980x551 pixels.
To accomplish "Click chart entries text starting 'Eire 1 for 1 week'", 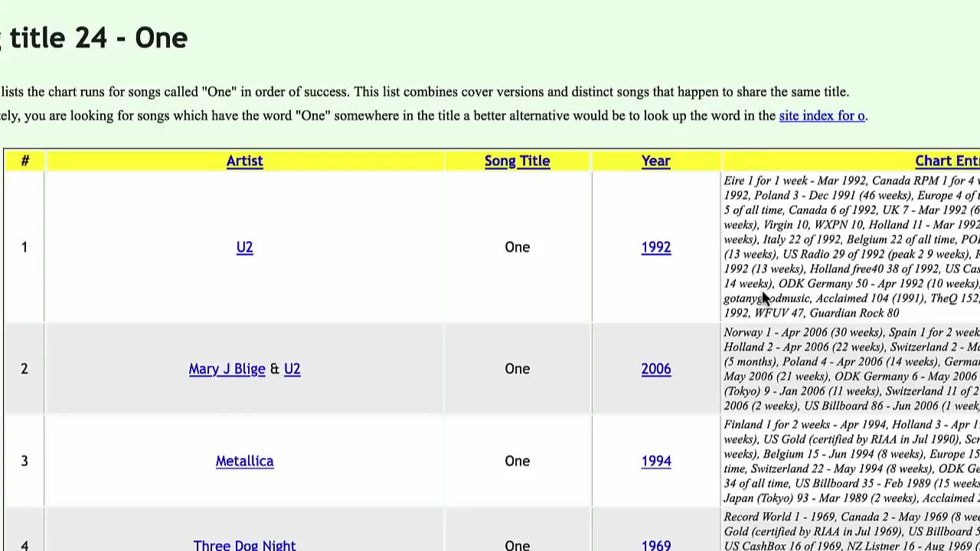I will [851, 246].
